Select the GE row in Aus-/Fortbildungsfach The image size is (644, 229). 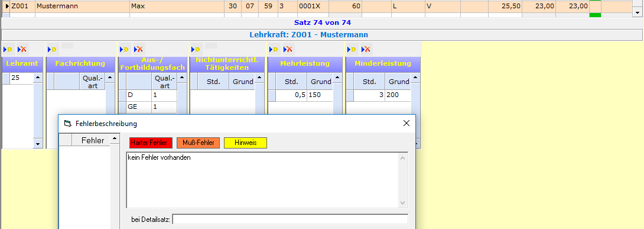point(148,107)
